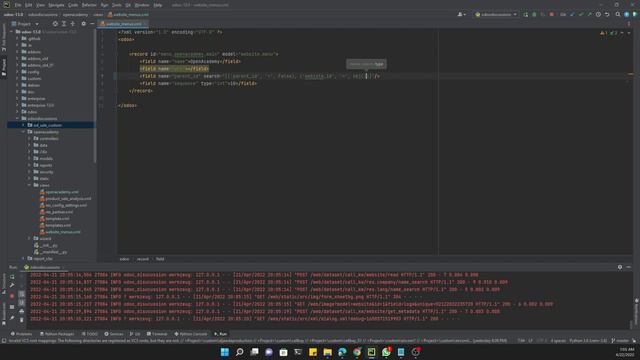The image size is (640, 360).
Task: Toggle the Structure side tool window
Action: click(4, 283)
